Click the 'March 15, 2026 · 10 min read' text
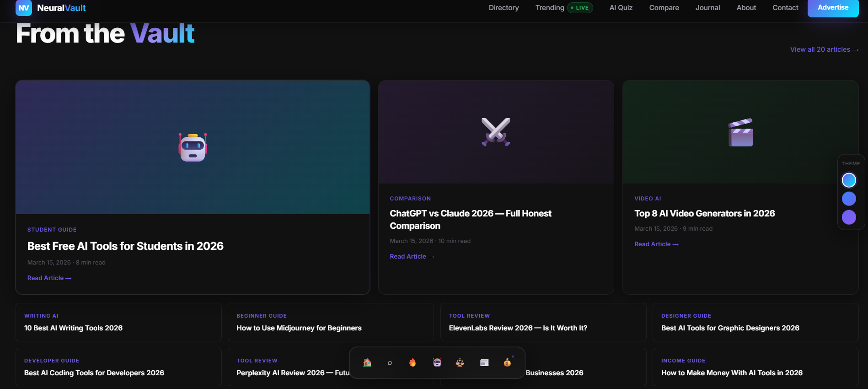868x389 pixels. (430, 241)
